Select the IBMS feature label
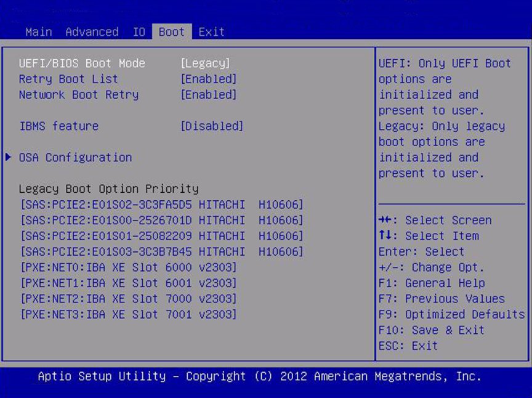532x398 pixels. [58, 126]
